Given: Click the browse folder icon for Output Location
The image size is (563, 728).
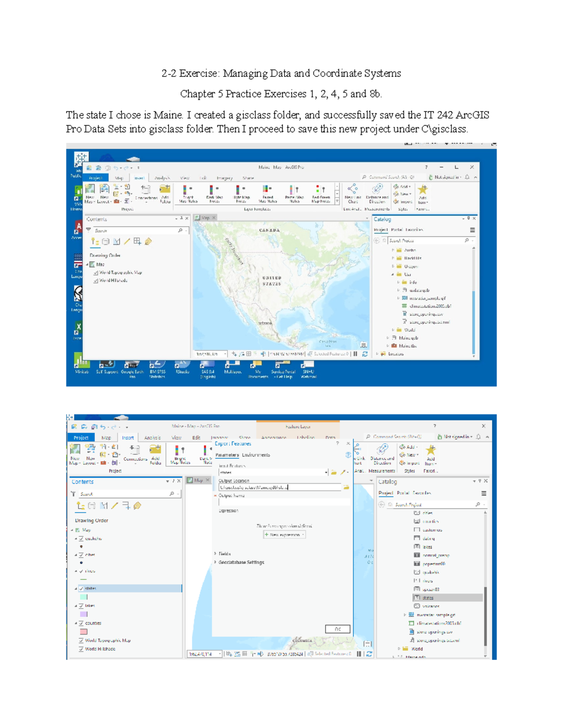Looking at the screenshot, I should 346,488.
